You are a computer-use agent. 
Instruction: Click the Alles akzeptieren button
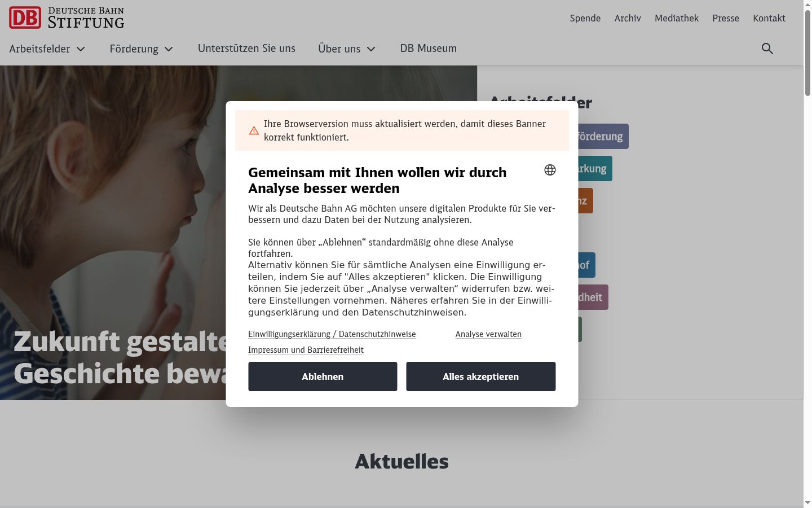coord(481,376)
